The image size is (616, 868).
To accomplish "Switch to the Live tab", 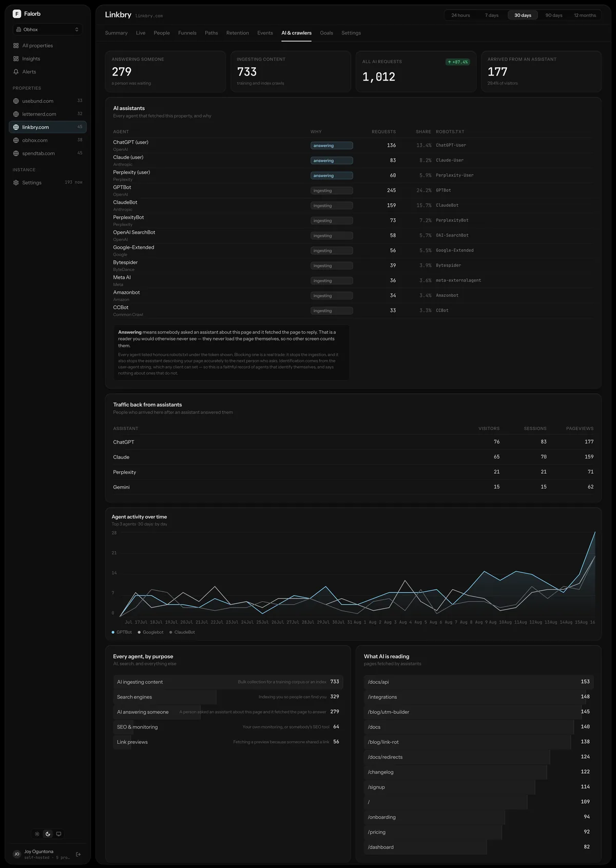I will click(141, 33).
